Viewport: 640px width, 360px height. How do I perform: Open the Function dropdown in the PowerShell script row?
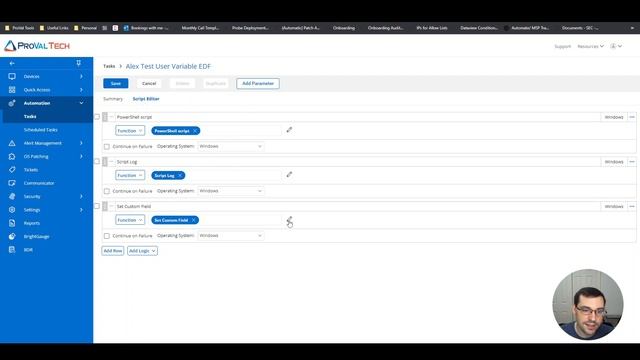130,131
